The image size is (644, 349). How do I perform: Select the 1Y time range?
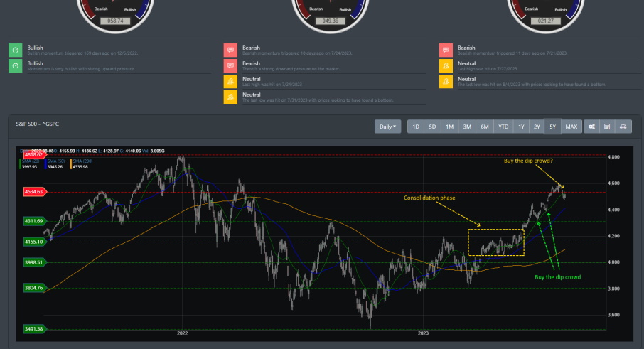521,127
